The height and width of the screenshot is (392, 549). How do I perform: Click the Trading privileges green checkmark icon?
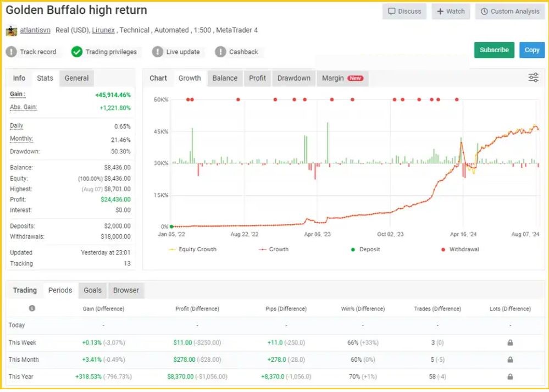click(x=77, y=52)
